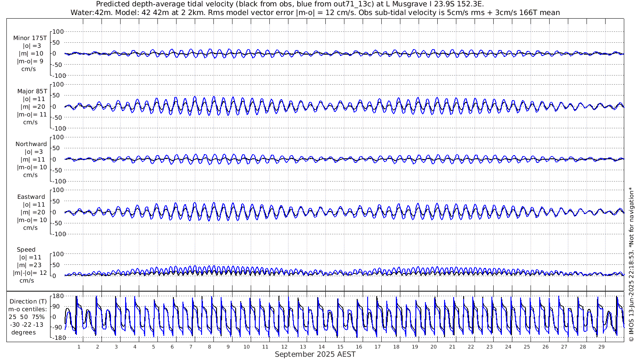Click the m-o centiles values '-30 -22 -13'
Viewport: 637px width, 364px height.
point(28,324)
